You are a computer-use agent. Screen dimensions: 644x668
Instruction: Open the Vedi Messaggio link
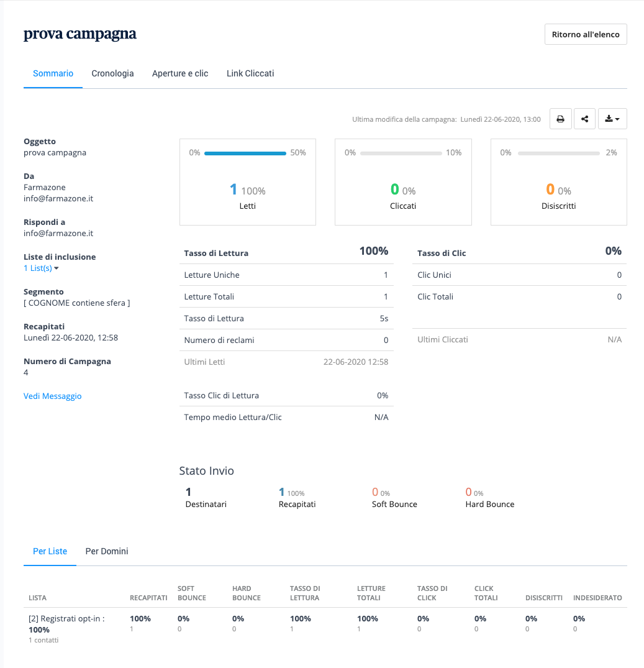point(52,396)
